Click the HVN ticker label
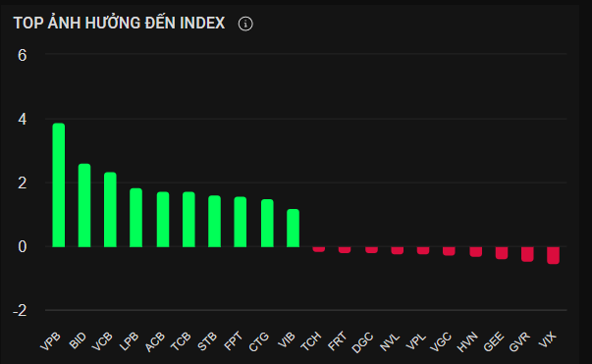The width and height of the screenshot is (592, 364). (467, 341)
